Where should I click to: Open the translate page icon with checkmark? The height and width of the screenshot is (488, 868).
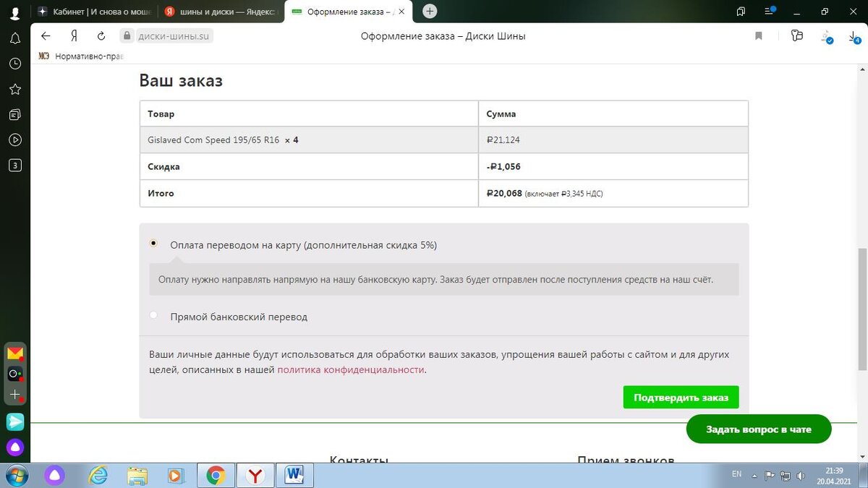coord(826,36)
